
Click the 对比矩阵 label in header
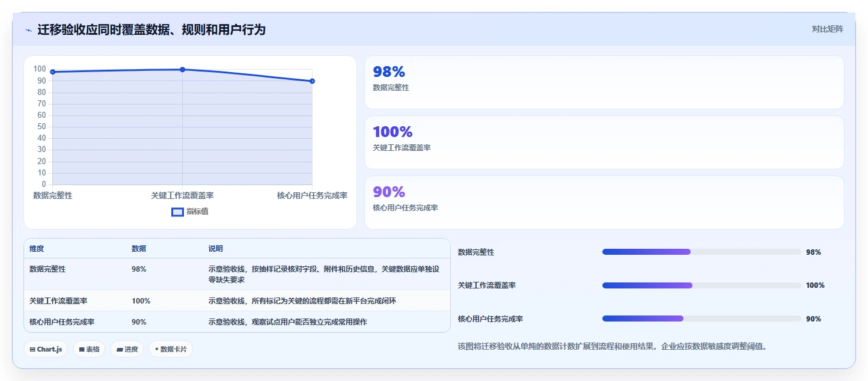[x=827, y=29]
